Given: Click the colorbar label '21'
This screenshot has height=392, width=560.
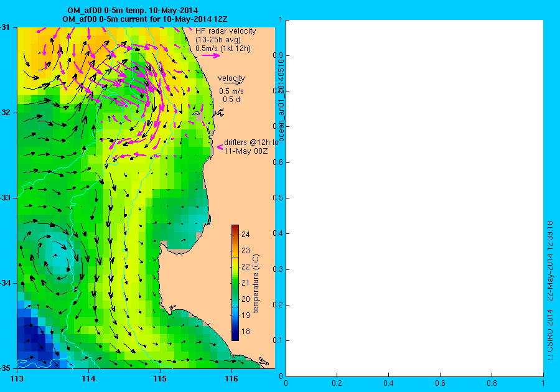Looking at the screenshot, I should [x=246, y=283].
